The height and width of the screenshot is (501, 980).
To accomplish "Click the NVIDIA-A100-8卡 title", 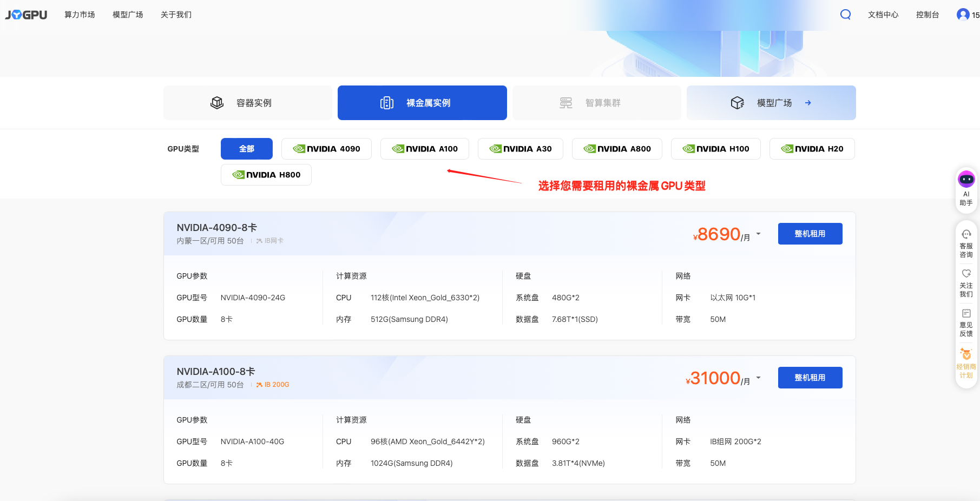I will pos(216,372).
